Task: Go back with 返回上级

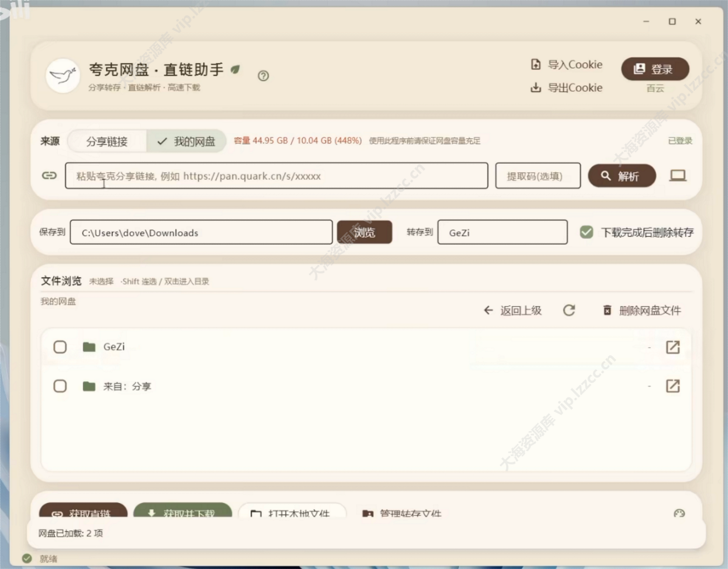Action: (x=512, y=311)
